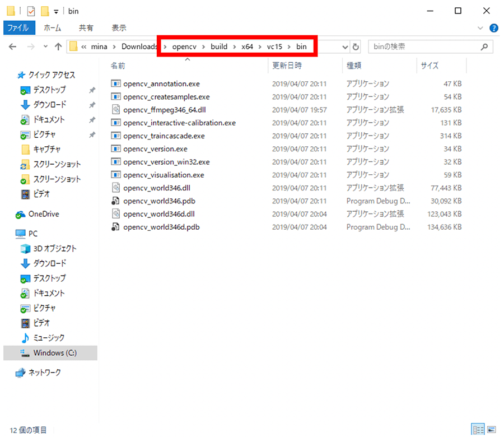Open pinned デスクトップ under quick access
This screenshot has height=437, width=504.
point(43,90)
